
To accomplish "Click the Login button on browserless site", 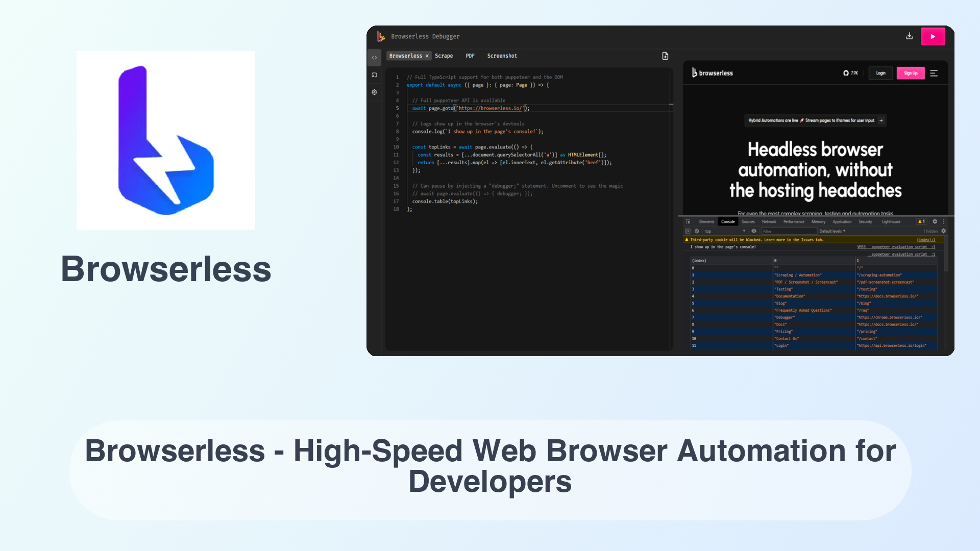I will (x=881, y=72).
